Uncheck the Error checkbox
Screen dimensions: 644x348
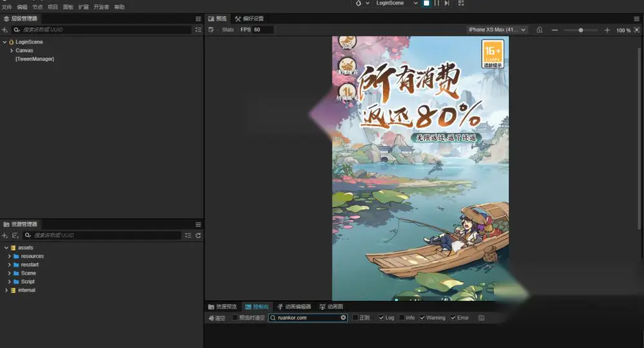453,318
